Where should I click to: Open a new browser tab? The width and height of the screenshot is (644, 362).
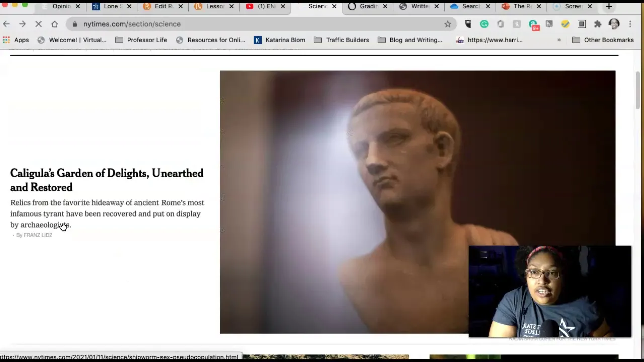(609, 6)
